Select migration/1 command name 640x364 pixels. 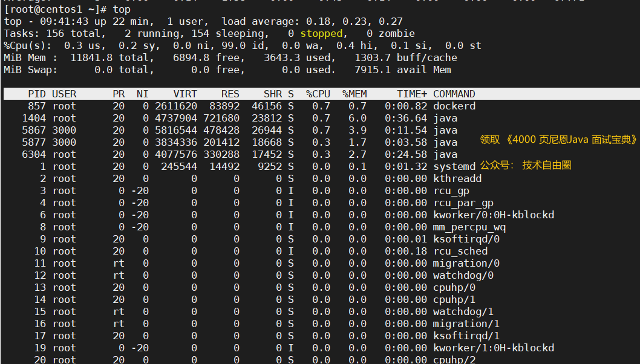click(466, 324)
